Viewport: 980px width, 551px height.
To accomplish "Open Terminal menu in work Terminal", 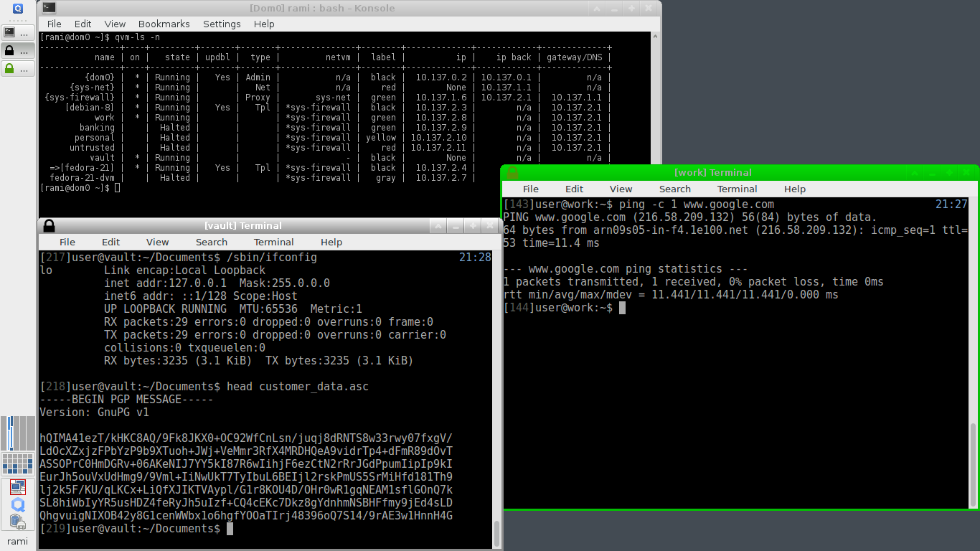I will [737, 189].
